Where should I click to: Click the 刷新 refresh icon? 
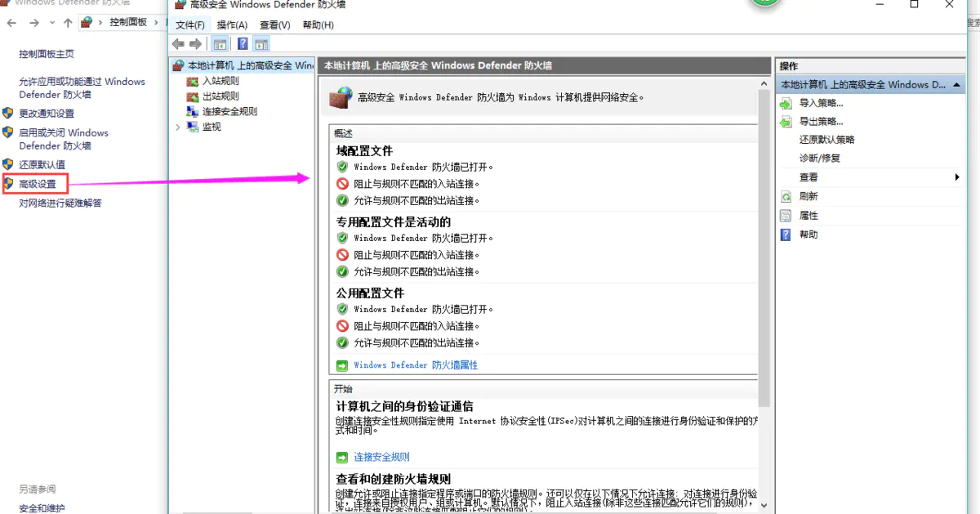786,197
